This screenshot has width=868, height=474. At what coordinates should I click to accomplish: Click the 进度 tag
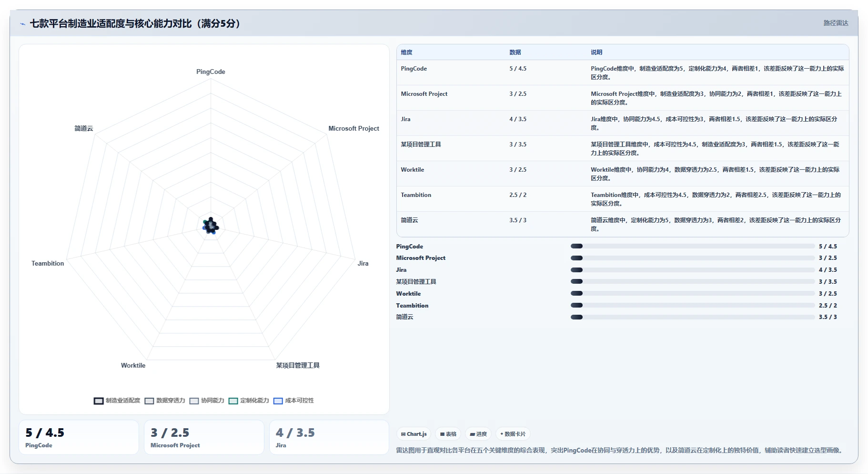tap(478, 434)
